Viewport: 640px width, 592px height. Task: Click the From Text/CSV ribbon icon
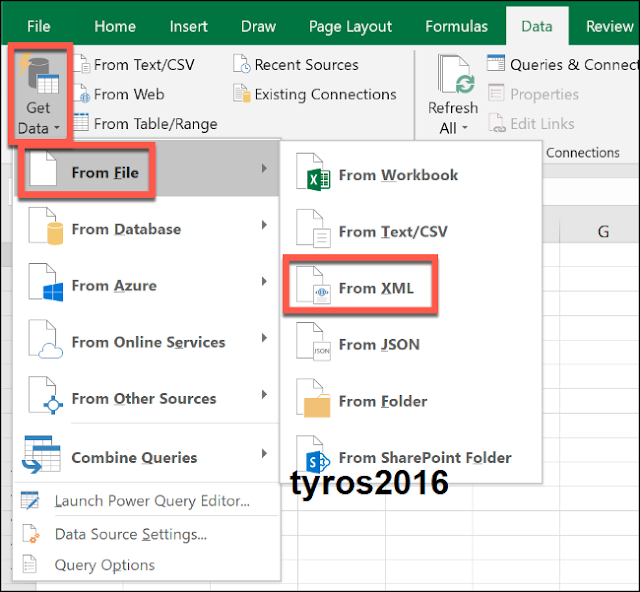click(83, 64)
